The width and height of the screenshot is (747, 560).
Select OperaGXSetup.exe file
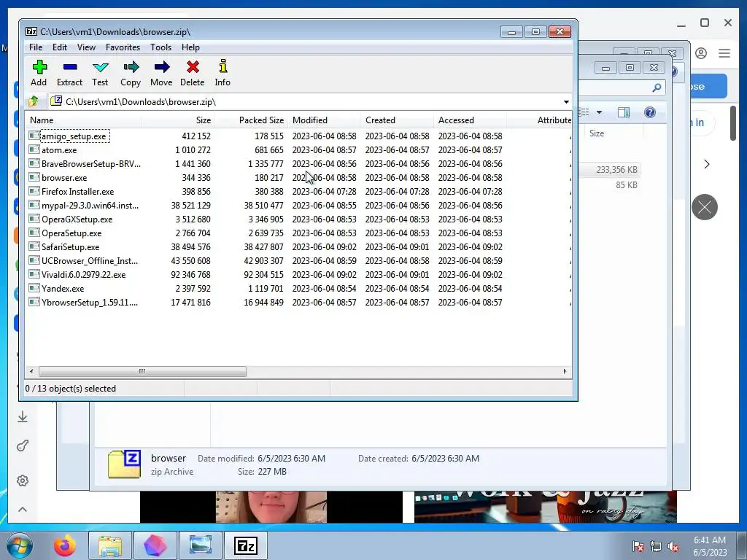[77, 219]
